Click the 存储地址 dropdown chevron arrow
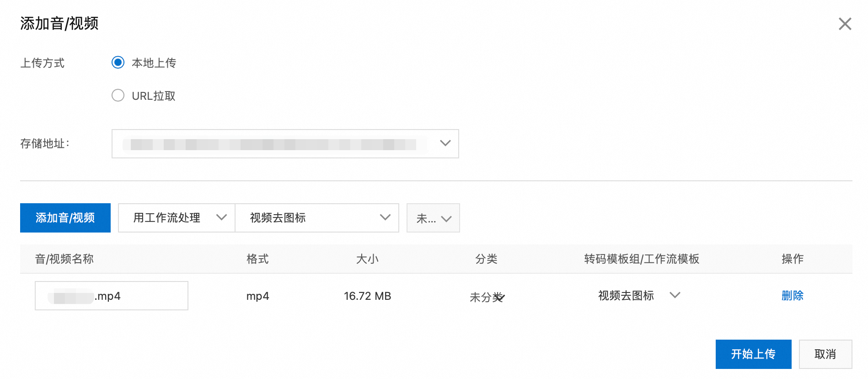This screenshot has height=379, width=868. [x=445, y=143]
